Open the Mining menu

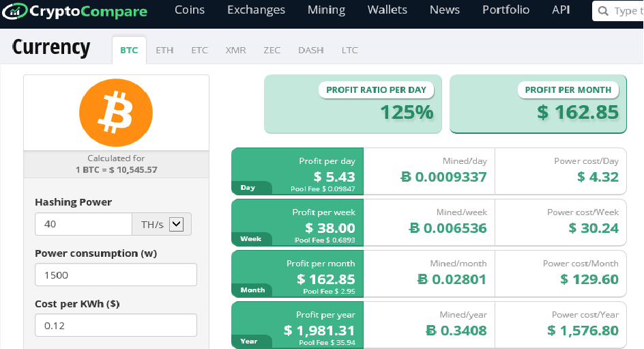pos(326,10)
